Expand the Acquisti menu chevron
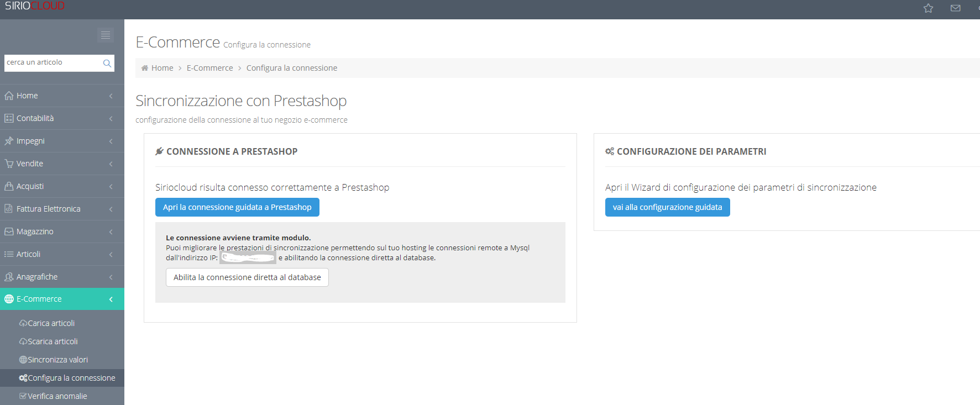This screenshot has height=405, width=980. pos(111,187)
